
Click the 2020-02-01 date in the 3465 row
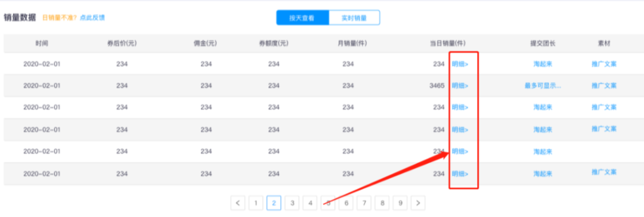coord(42,85)
